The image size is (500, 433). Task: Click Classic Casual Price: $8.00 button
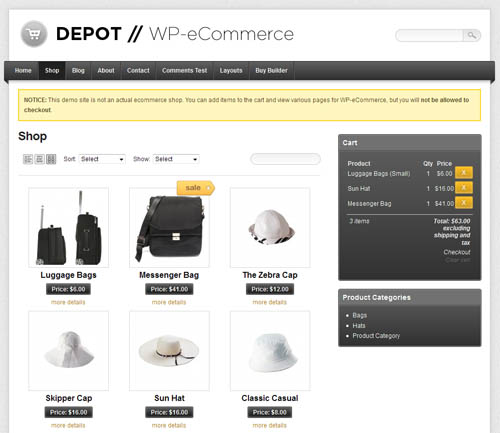click(270, 412)
